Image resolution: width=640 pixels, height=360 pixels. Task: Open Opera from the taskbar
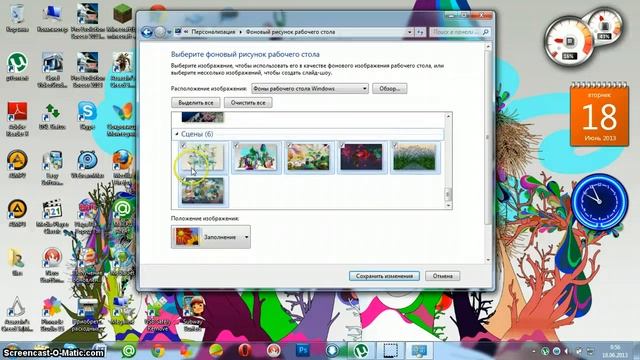pos(245,351)
